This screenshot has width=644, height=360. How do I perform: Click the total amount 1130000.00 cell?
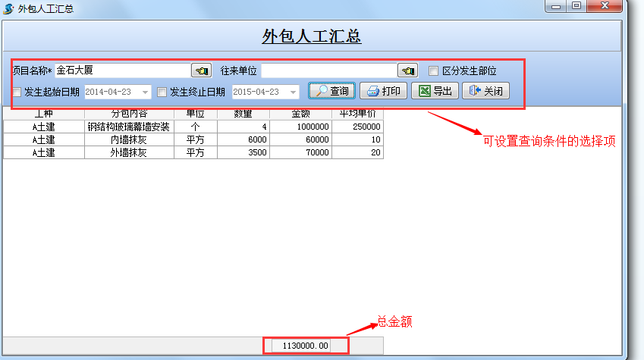[306, 346]
